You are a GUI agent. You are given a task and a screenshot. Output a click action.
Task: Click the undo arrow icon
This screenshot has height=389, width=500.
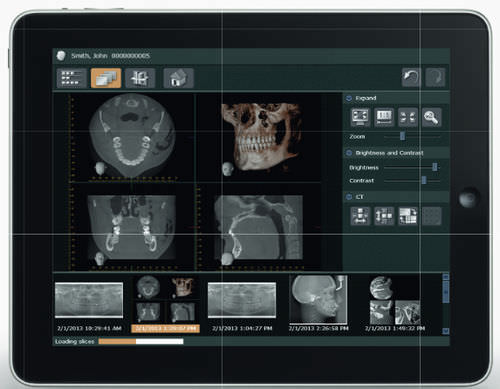pyautogui.click(x=411, y=77)
